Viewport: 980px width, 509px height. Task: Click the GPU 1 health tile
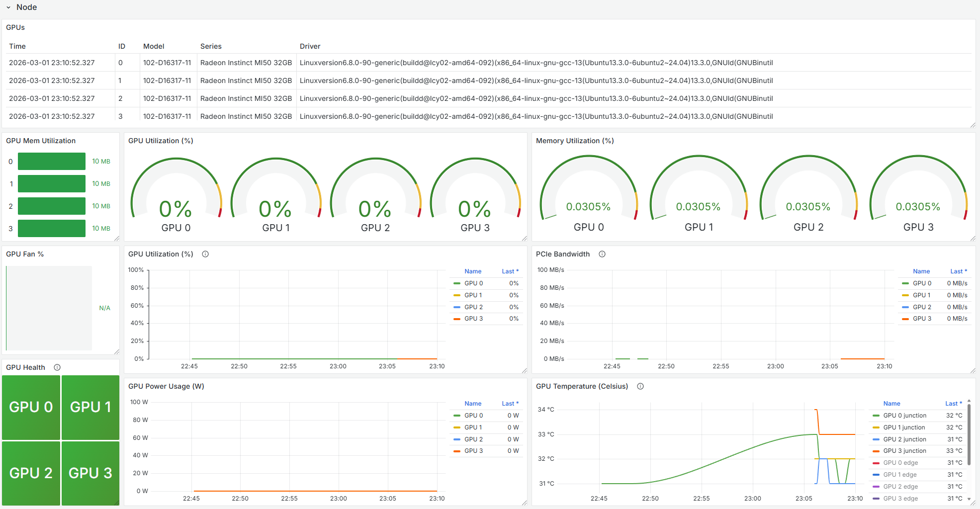(x=90, y=407)
